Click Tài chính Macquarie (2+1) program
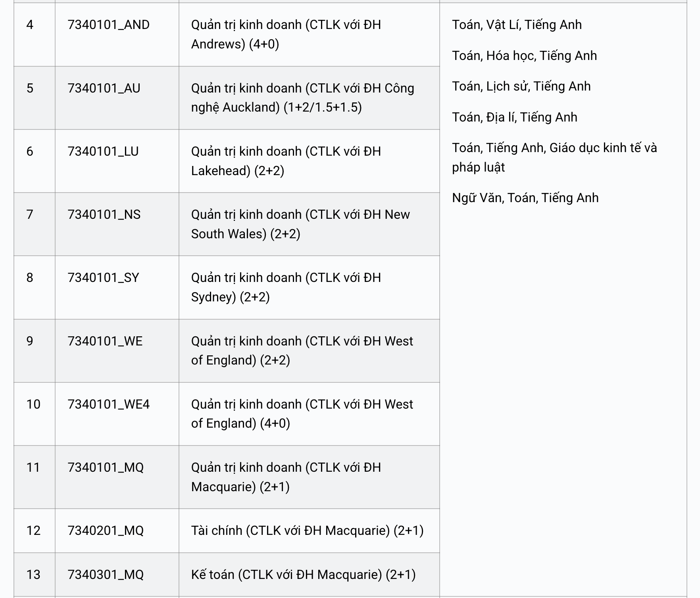Image resolution: width=700 pixels, height=598 pixels. coord(307,530)
